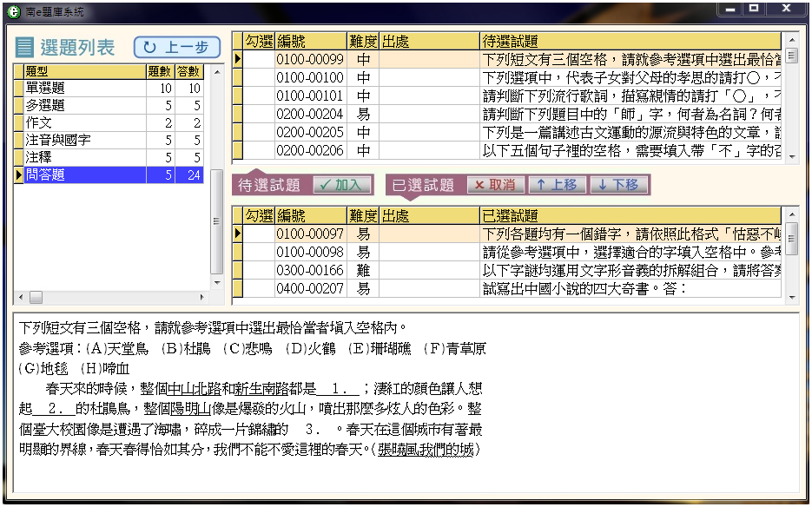Sort pending questions by 難度 column header
This screenshot has height=507, width=812.
click(x=363, y=42)
